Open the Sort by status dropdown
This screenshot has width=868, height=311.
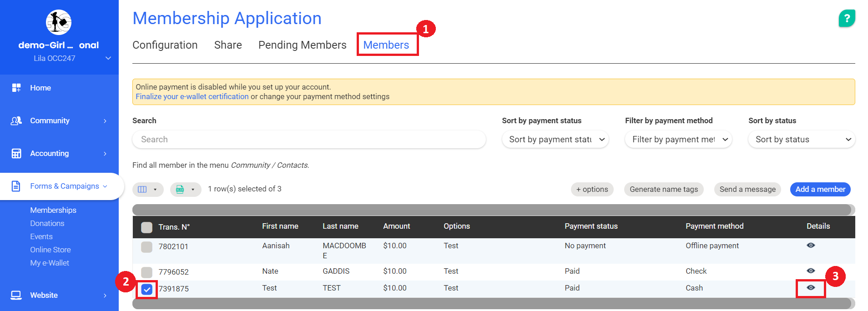pos(802,140)
